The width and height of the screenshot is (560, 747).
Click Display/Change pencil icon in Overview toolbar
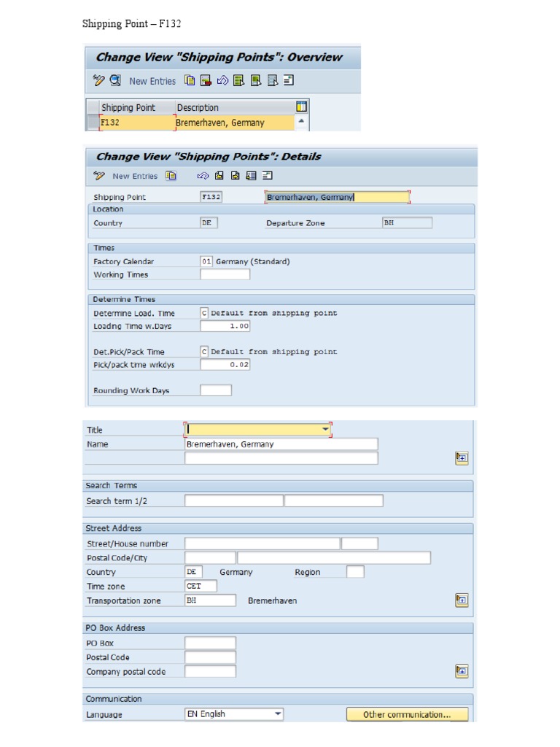point(98,80)
